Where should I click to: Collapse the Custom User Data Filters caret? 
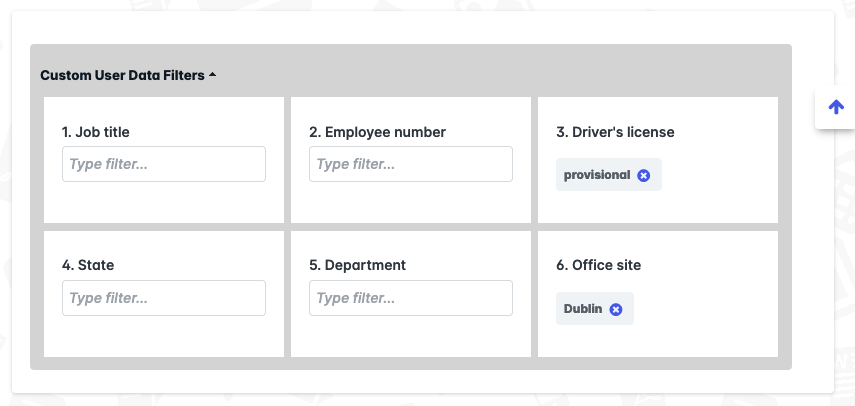(x=212, y=75)
